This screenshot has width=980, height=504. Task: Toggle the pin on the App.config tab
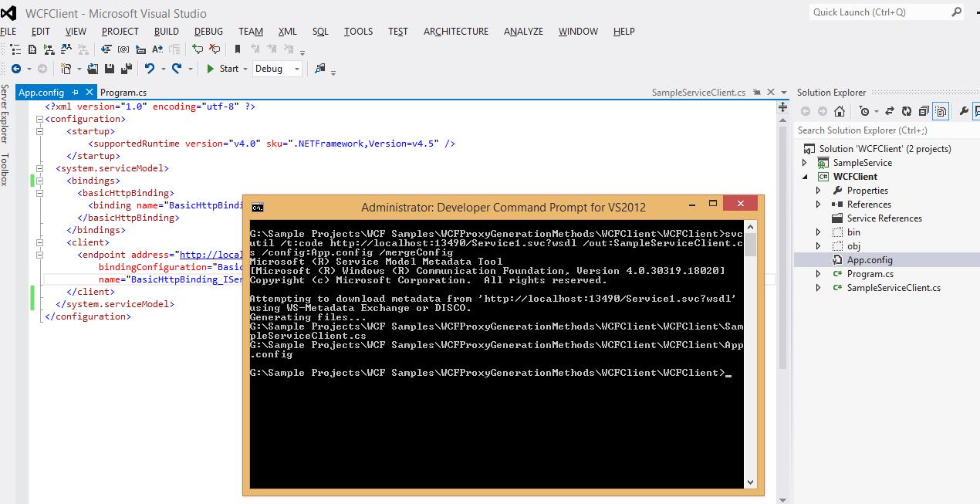[x=76, y=92]
